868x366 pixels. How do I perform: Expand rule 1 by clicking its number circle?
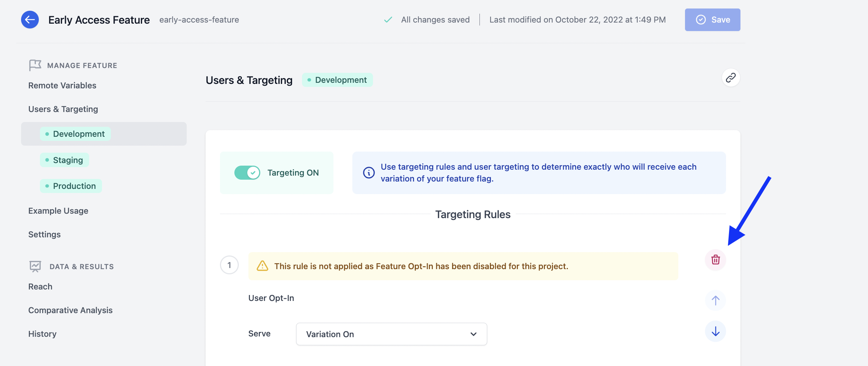229,265
